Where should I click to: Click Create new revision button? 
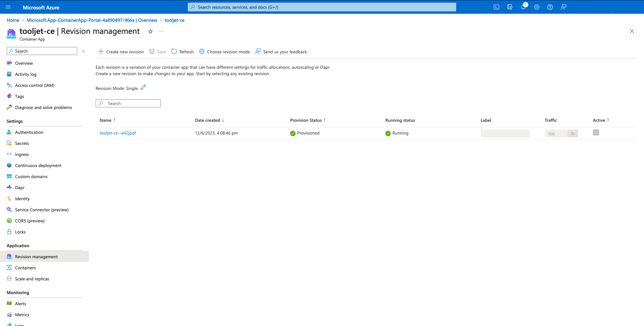pos(121,52)
